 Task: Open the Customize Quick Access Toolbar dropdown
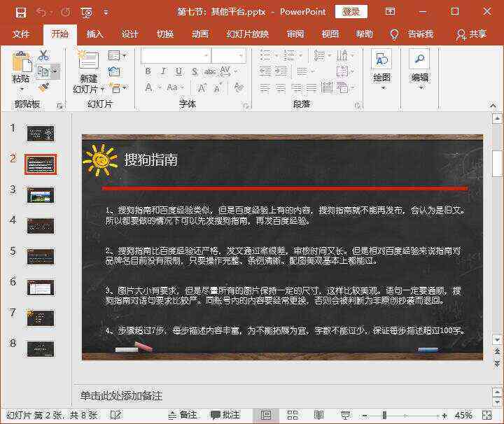(x=106, y=13)
